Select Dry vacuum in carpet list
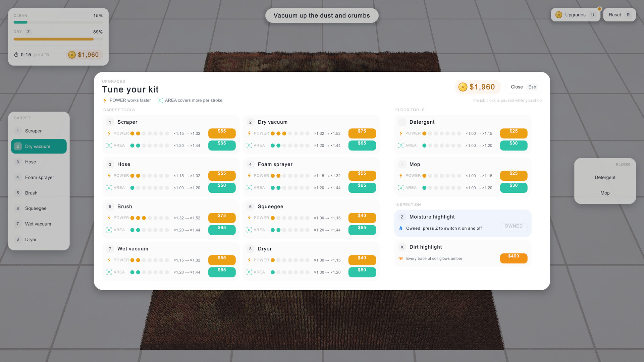Viewport: 644px width, 362px height. (39, 146)
